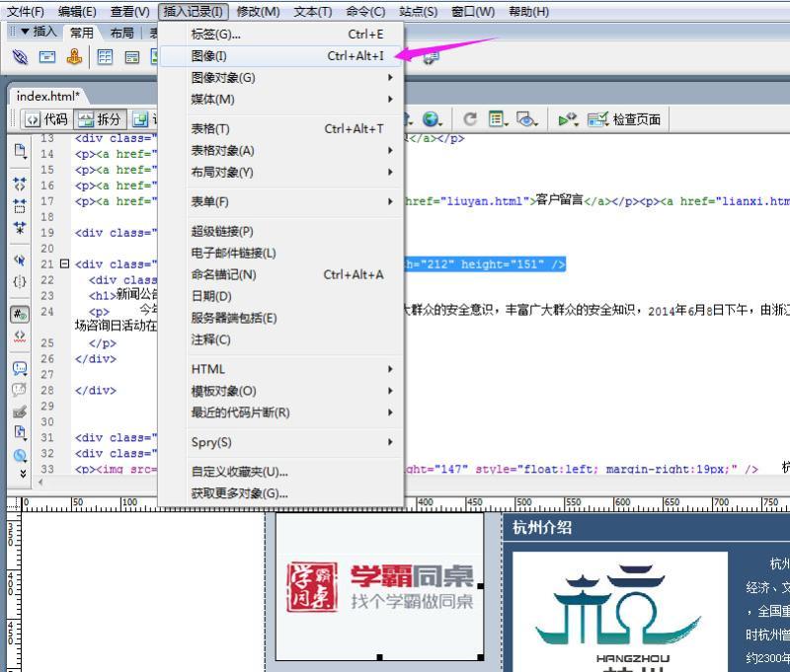Open the 修改(M) menu in menu bar

[x=258, y=12]
